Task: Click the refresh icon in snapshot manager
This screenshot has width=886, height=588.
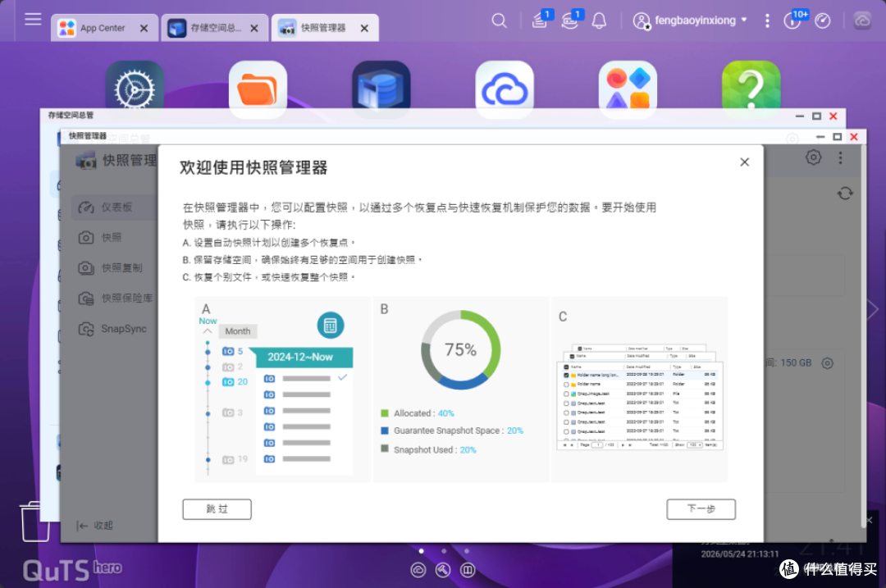Action: [x=845, y=194]
